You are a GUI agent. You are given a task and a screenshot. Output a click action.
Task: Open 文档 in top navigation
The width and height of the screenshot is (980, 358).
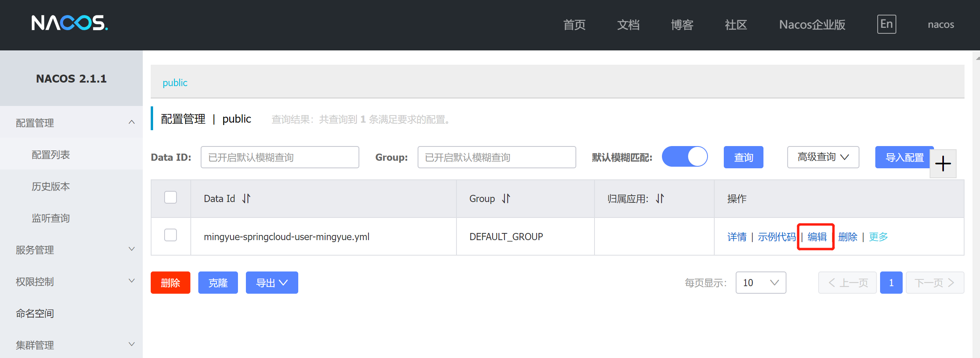coord(628,25)
